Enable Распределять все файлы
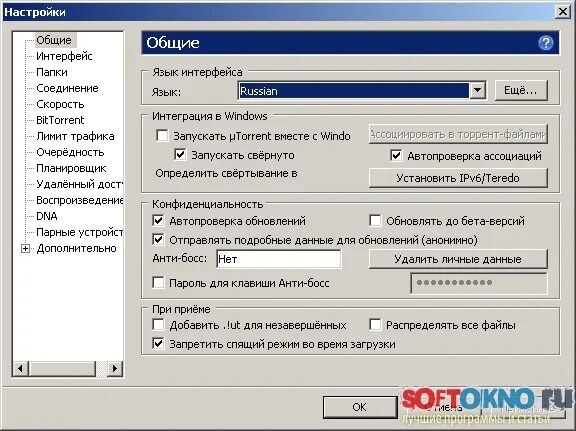 click(375, 324)
